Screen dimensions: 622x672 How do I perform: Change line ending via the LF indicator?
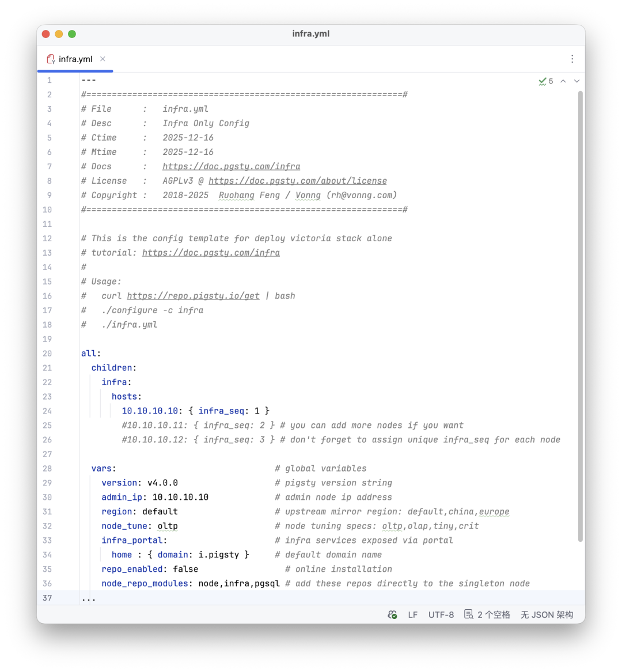tap(413, 614)
